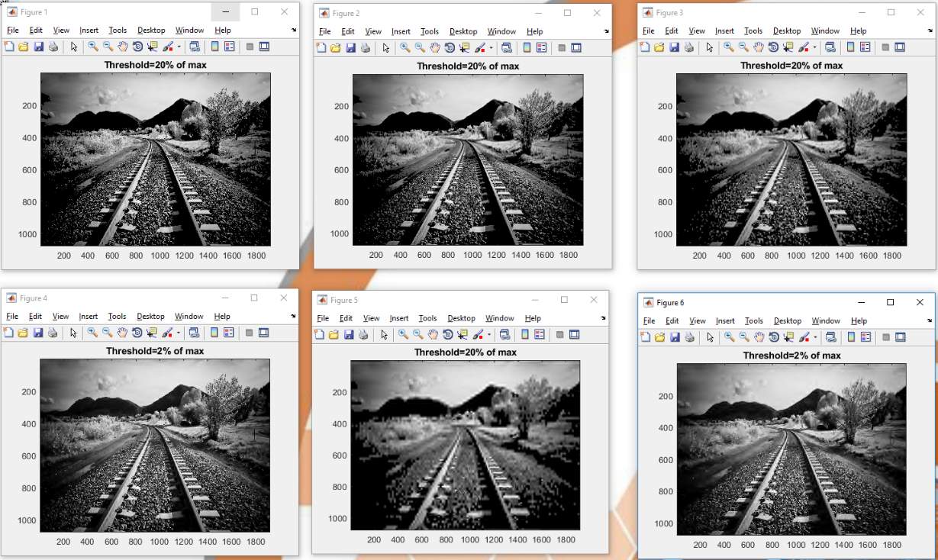Print Figure 3 from its toolbar
The width and height of the screenshot is (938, 560).
tap(688, 47)
